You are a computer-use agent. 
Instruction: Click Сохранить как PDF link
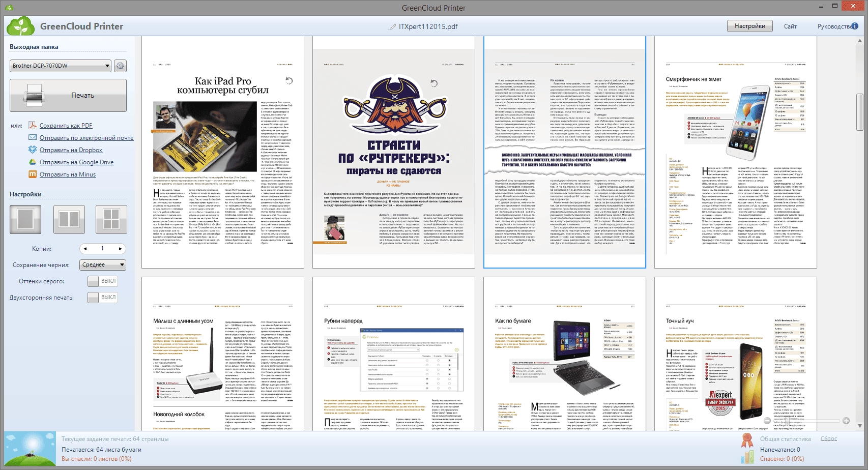point(66,126)
